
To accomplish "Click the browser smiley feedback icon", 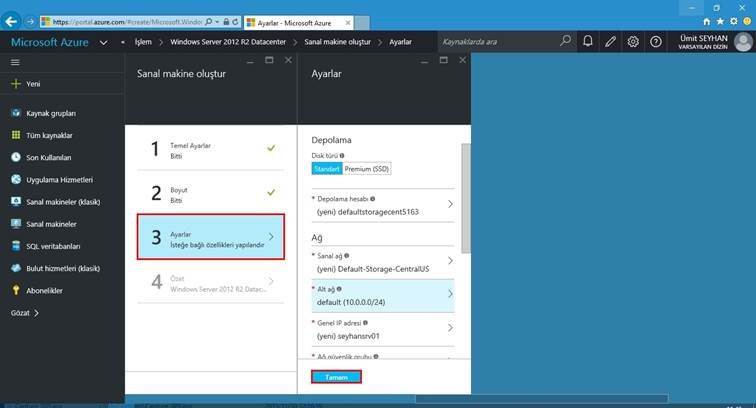I will 747,22.
